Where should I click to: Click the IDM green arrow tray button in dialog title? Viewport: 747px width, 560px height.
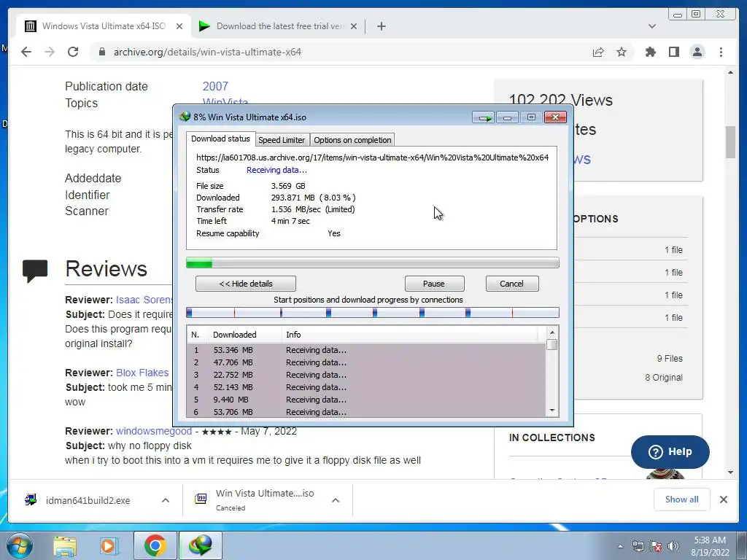484,117
